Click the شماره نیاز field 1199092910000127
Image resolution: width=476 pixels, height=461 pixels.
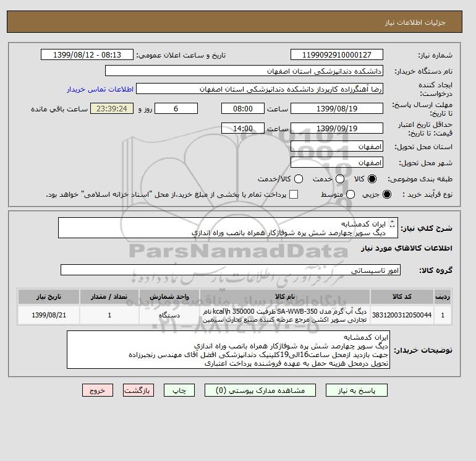337,54
